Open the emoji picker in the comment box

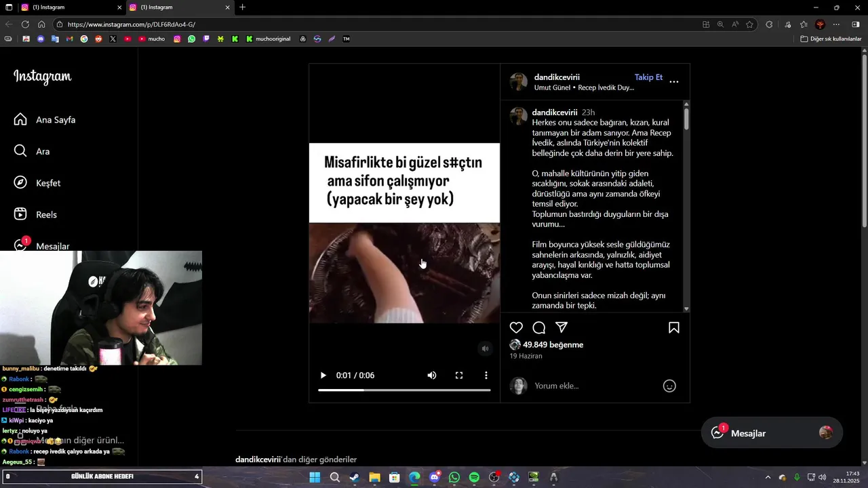pyautogui.click(x=669, y=386)
